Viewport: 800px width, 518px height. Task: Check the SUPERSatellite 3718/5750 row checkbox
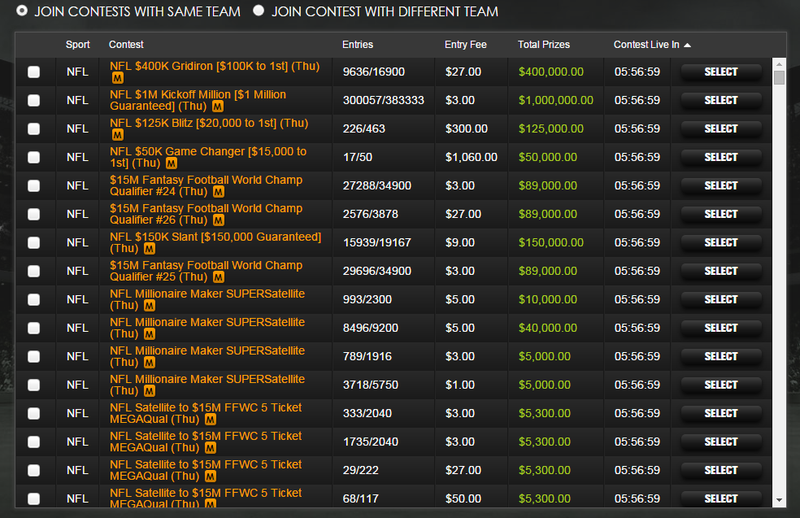34,385
